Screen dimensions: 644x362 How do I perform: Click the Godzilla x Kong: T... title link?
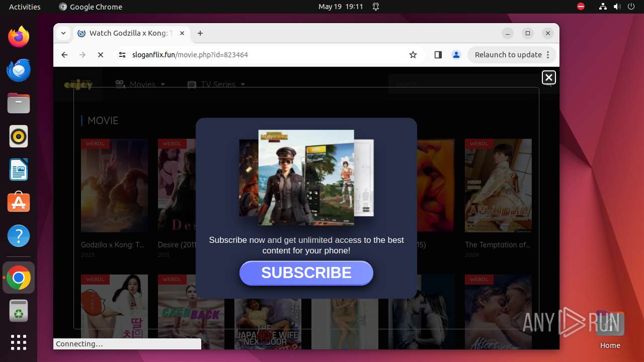[113, 245]
